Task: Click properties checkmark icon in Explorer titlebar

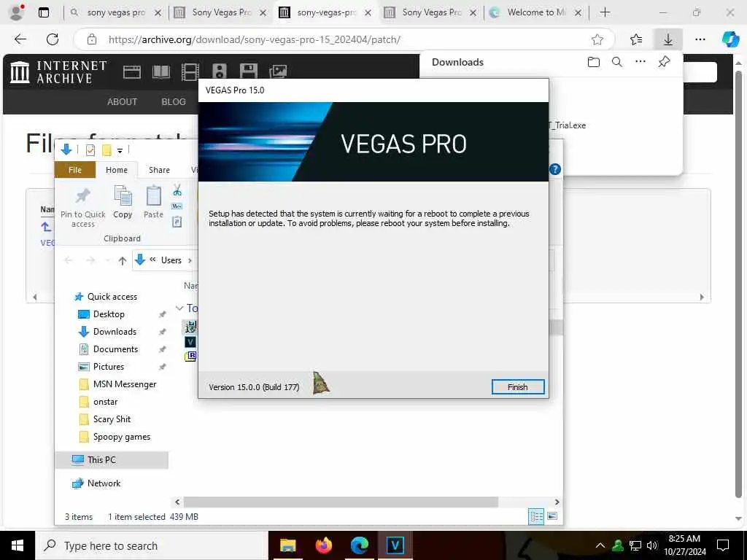Action: (x=90, y=150)
